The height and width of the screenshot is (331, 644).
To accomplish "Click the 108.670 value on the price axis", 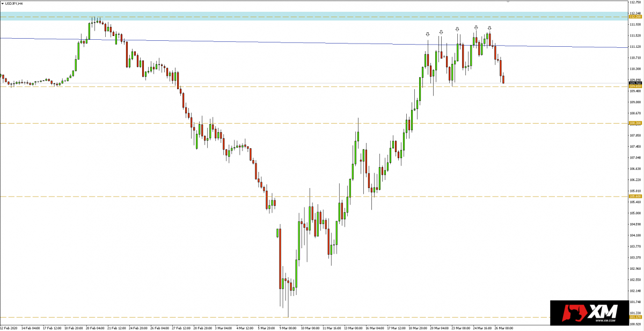I will pos(636,113).
